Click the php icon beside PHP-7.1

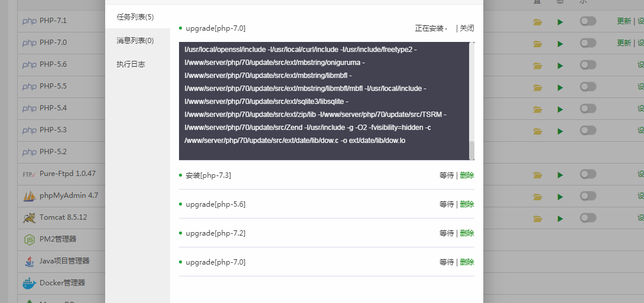[30, 21]
